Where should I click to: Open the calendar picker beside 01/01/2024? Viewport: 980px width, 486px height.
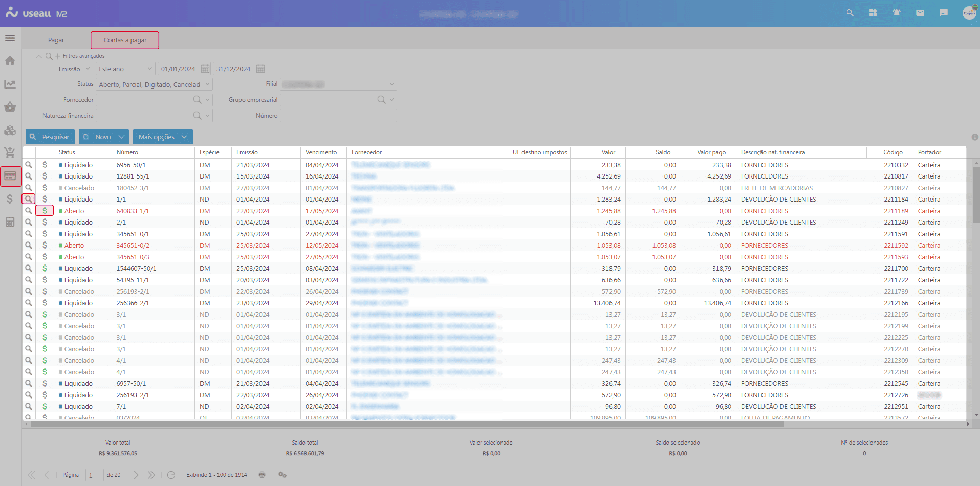205,68
